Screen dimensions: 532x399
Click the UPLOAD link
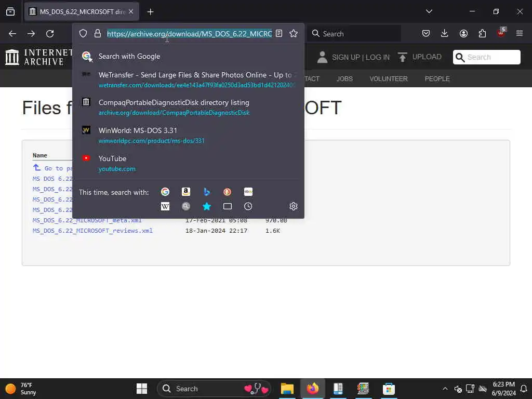click(x=420, y=57)
